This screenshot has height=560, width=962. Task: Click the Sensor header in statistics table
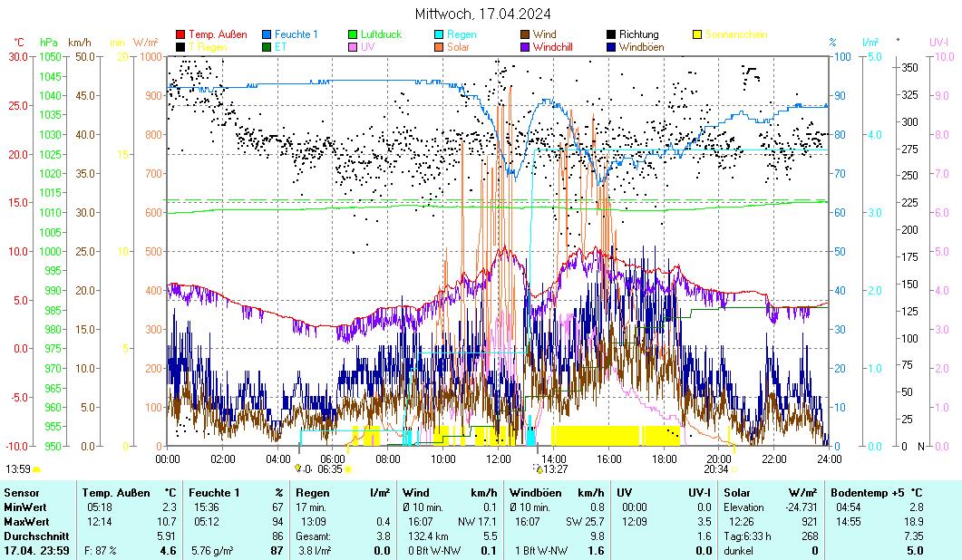(x=22, y=492)
